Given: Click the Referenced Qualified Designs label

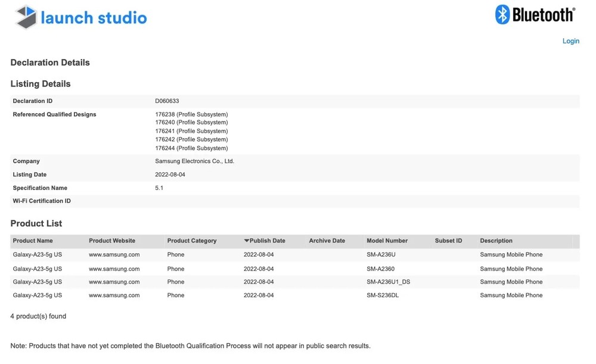Looking at the screenshot, I should point(54,114).
